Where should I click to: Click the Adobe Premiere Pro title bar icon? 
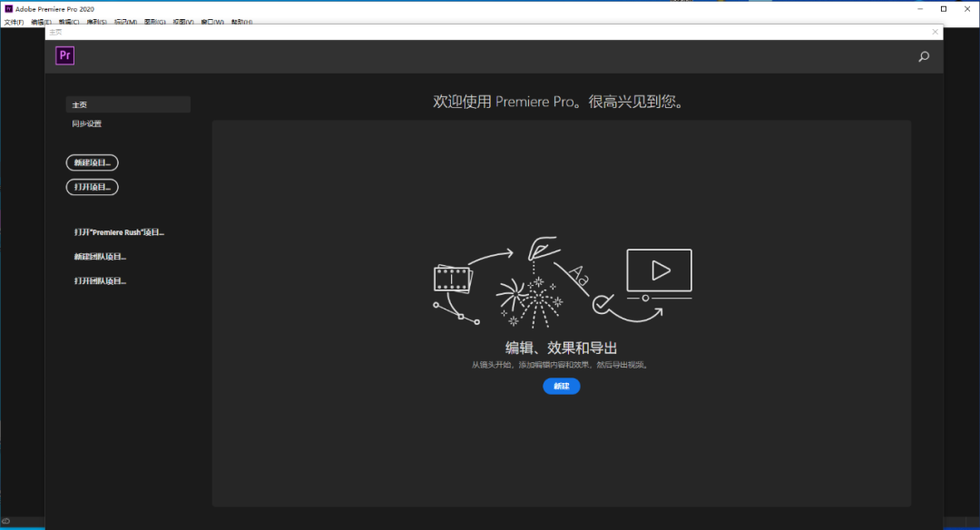pos(9,9)
